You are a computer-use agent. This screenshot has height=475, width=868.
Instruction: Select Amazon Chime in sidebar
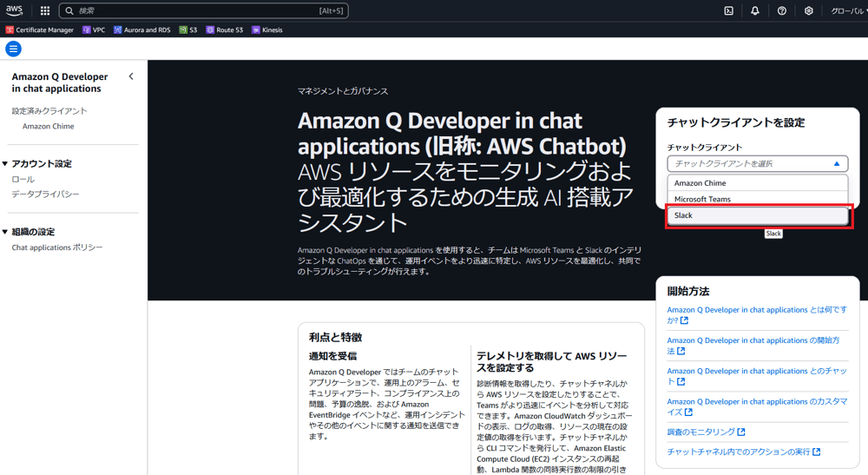pyautogui.click(x=48, y=126)
